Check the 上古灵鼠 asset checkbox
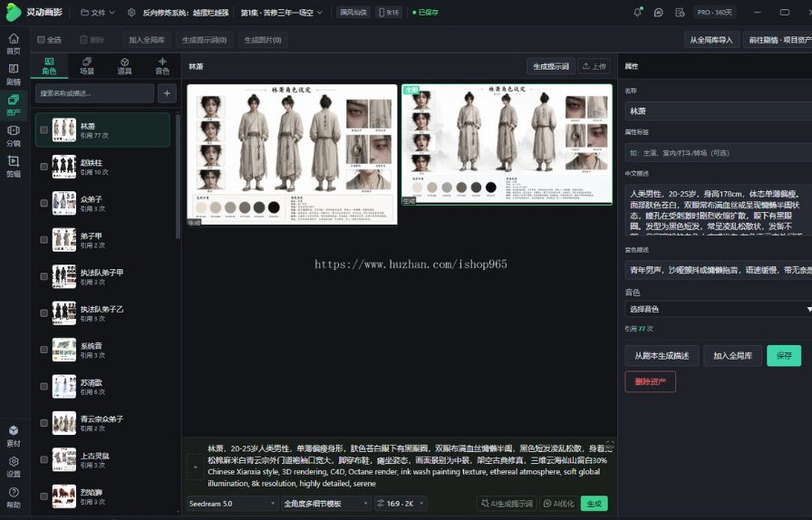The image size is (812, 520). pyautogui.click(x=44, y=460)
